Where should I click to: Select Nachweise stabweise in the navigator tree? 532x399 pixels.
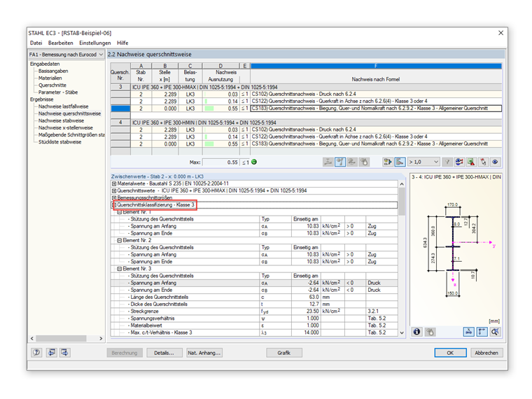click(61, 120)
